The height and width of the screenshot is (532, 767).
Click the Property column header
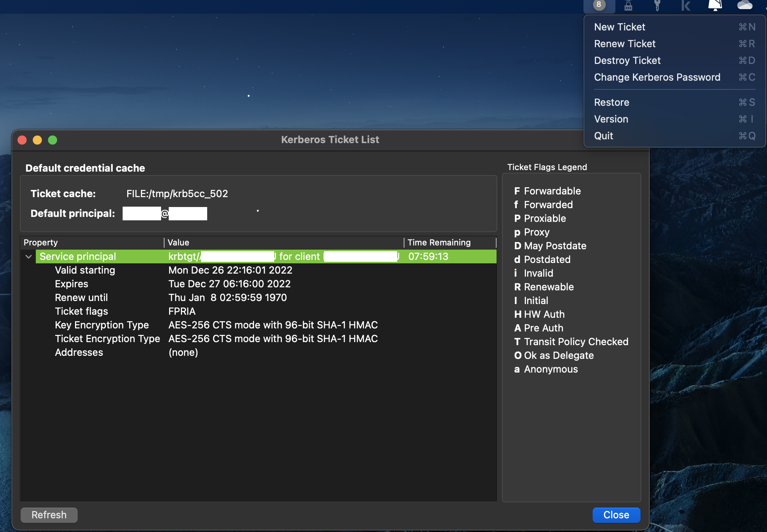[x=41, y=242]
